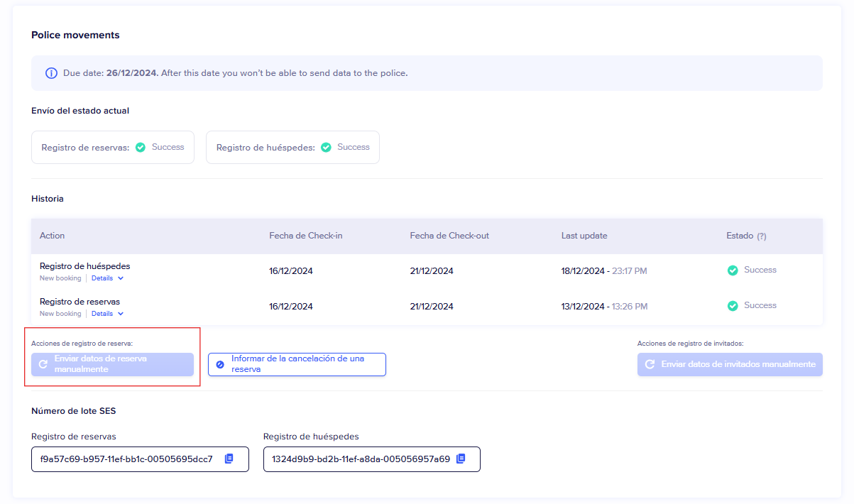Click the Action column header
The image size is (854, 504).
click(x=52, y=236)
